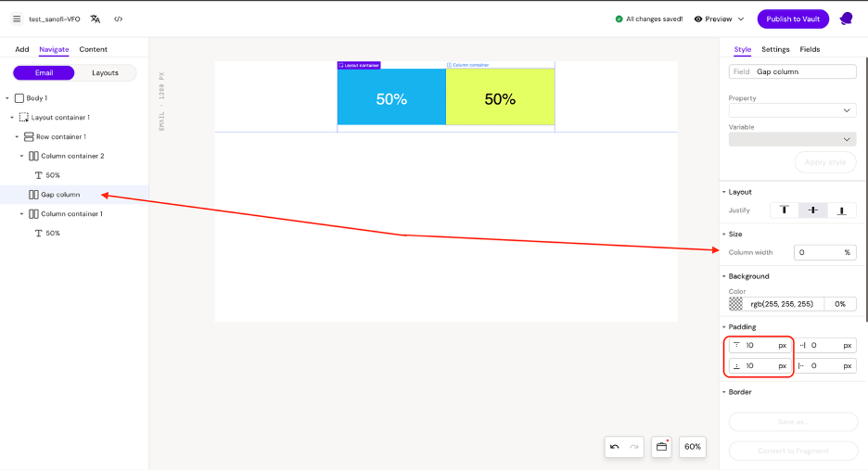Open the Content tab
The height and width of the screenshot is (471, 868).
(x=93, y=49)
